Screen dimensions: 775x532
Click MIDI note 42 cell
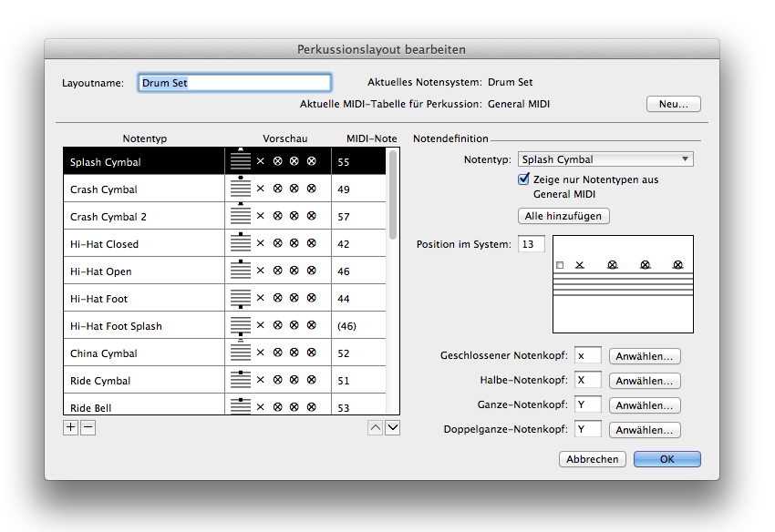358,243
